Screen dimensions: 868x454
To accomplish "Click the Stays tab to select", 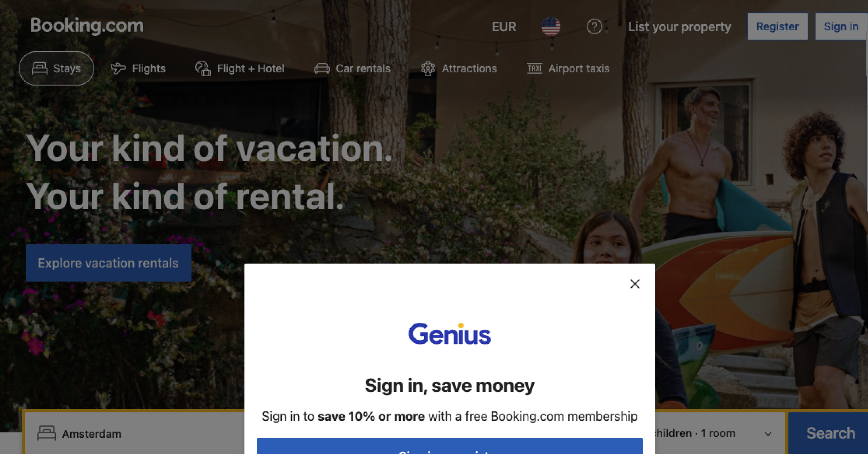I will pos(56,68).
